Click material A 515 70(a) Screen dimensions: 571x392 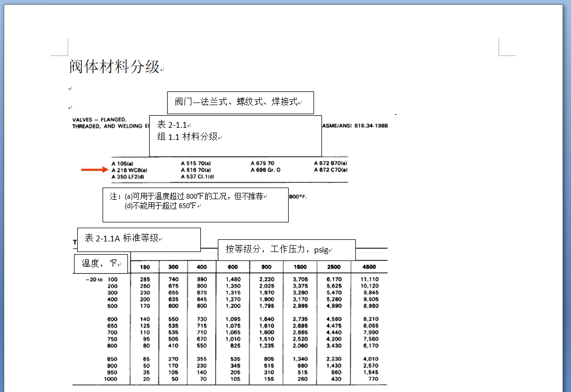196,163
